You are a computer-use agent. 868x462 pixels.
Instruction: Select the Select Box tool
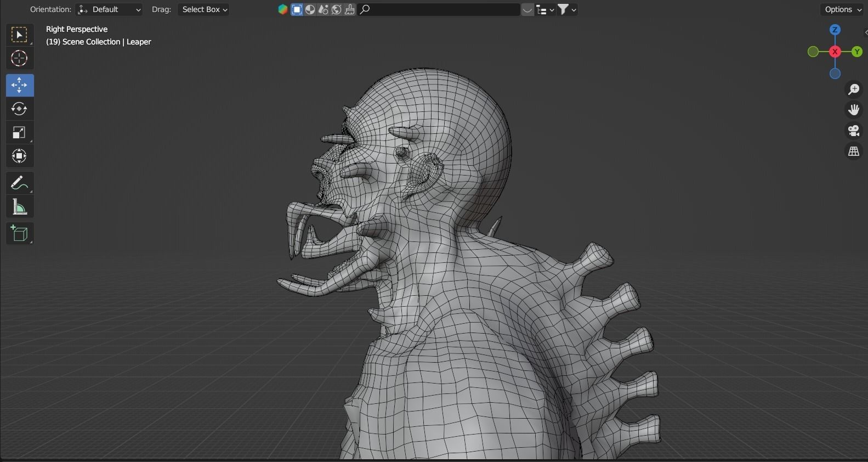click(19, 35)
